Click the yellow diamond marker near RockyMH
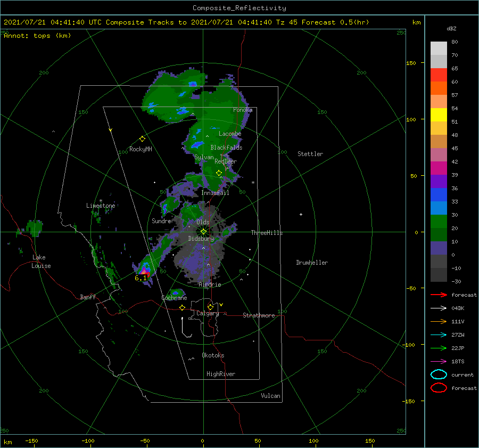This screenshot has width=479, height=448. (142, 139)
